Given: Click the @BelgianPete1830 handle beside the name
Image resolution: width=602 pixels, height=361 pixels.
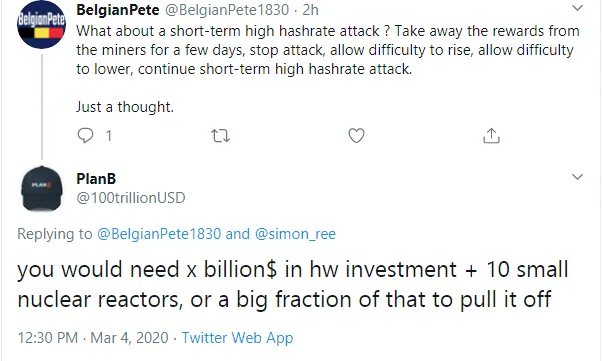Looking at the screenshot, I should pos(227,10).
